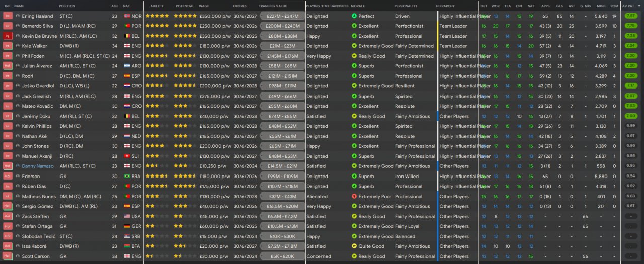This screenshot has height=264, width=644.
Task: Click the £10K - £30K transfer value button
Action: click(282, 236)
